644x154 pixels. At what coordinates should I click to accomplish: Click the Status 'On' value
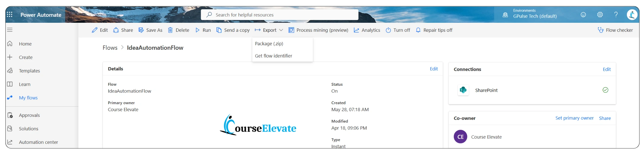pos(334,91)
